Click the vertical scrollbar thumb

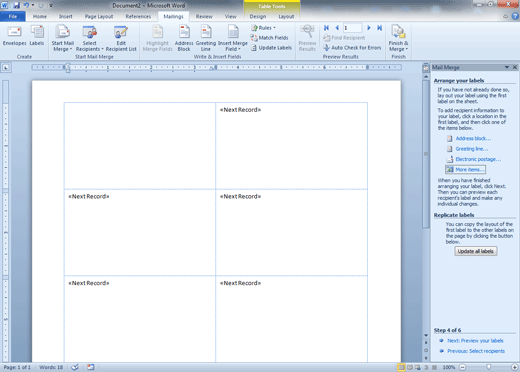(426, 154)
